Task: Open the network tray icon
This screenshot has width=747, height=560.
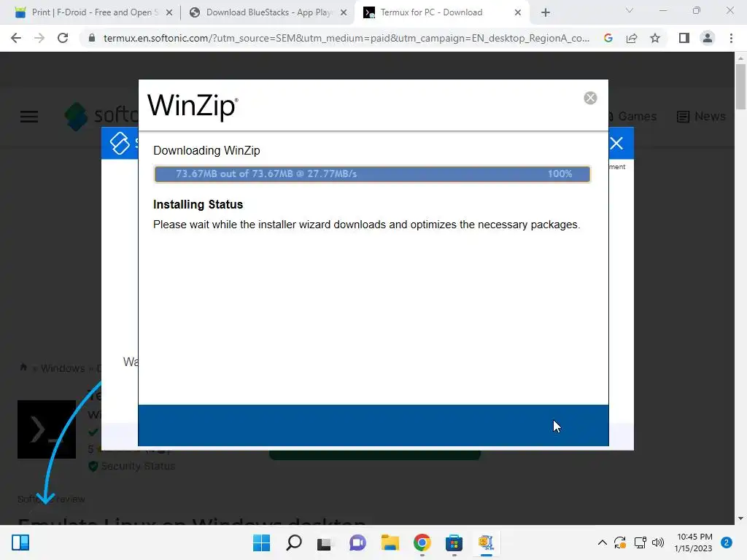Action: pos(640,542)
